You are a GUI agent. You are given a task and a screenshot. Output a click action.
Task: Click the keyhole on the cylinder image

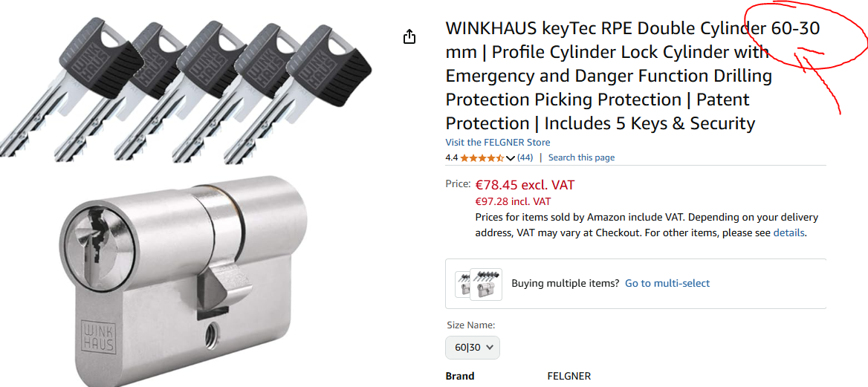tap(90, 240)
